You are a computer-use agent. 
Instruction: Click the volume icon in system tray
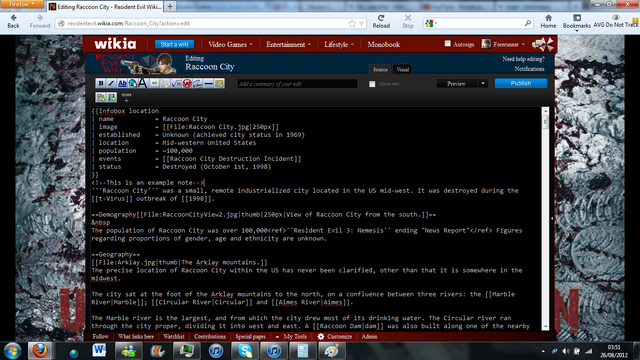pos(566,351)
